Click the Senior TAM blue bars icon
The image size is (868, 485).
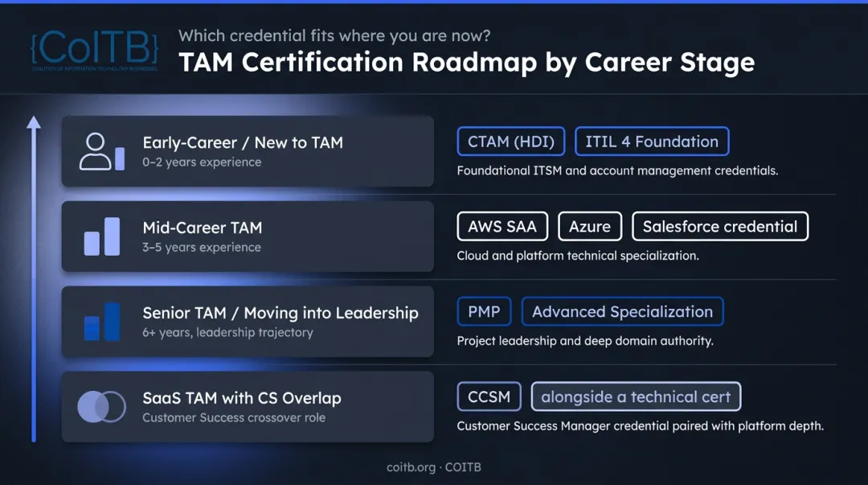tap(102, 322)
